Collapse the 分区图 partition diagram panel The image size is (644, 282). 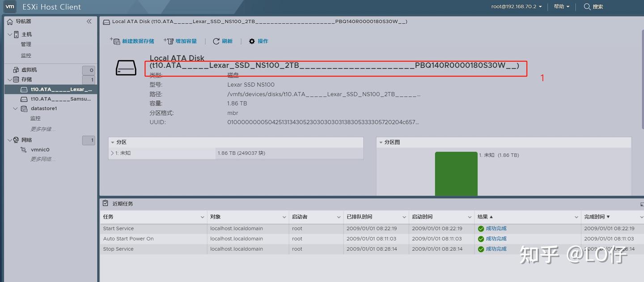pos(381,142)
